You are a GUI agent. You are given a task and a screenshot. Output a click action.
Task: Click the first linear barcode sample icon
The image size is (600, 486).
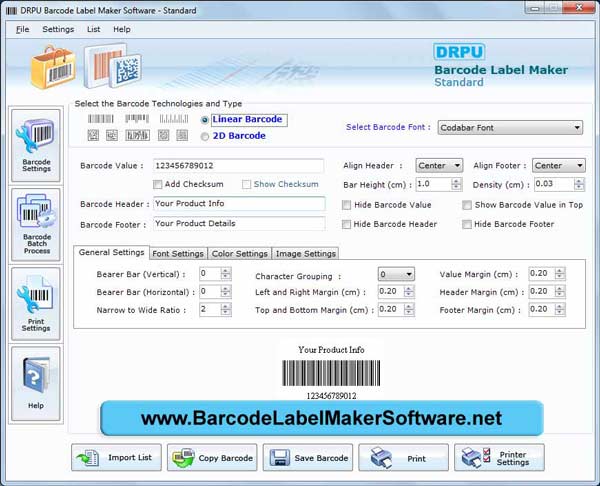tap(101, 119)
